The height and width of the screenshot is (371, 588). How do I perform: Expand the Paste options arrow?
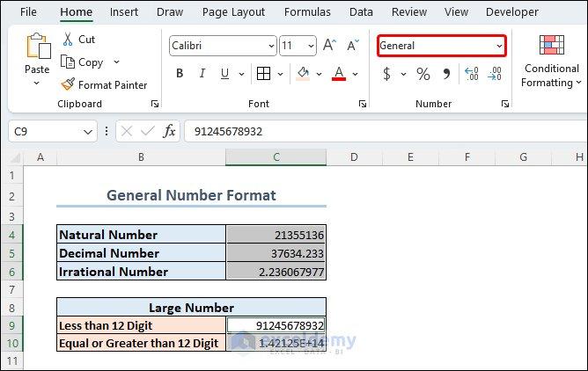click(36, 84)
